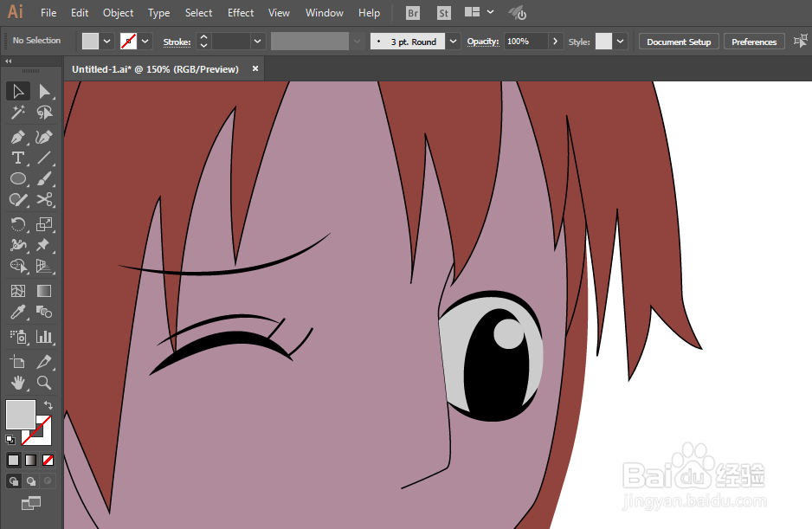This screenshot has width=812, height=529.
Task: Change Screen Mode button
Action: [x=31, y=503]
